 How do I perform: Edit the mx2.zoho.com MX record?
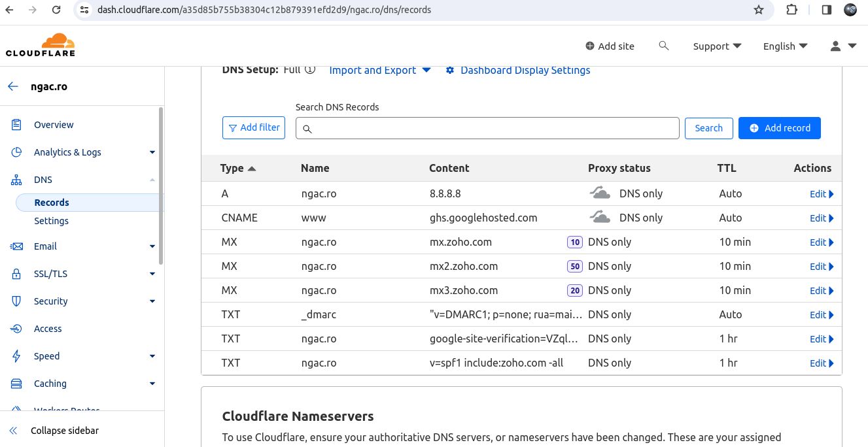[x=821, y=267]
